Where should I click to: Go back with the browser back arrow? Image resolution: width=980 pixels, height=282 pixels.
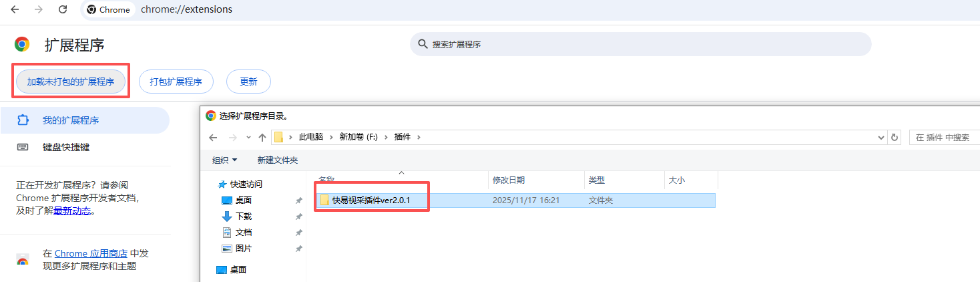14,9
